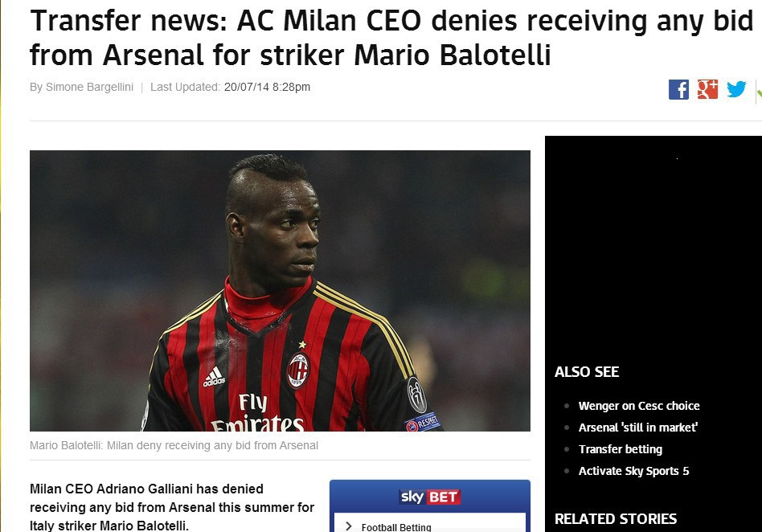Expand the Football Betting chevron arrow
This screenshot has height=532, width=762.
[x=348, y=526]
